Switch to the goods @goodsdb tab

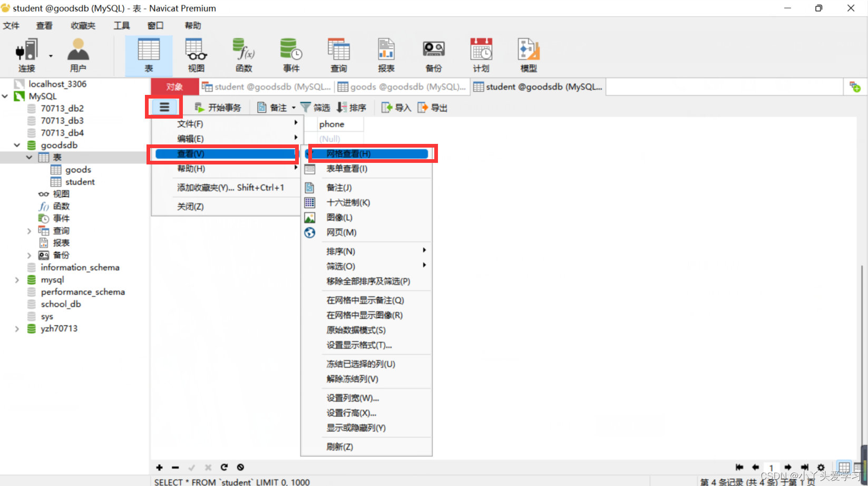point(402,87)
